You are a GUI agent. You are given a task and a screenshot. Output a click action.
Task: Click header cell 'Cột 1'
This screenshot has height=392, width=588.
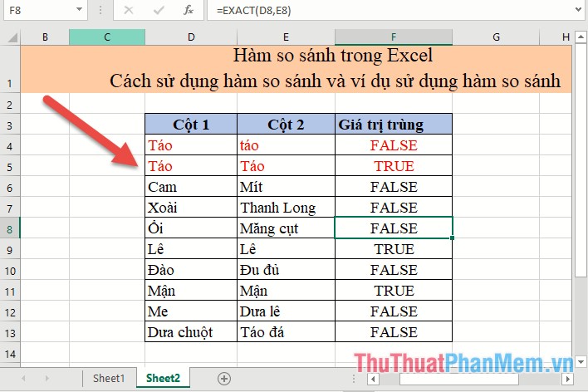coord(191,125)
